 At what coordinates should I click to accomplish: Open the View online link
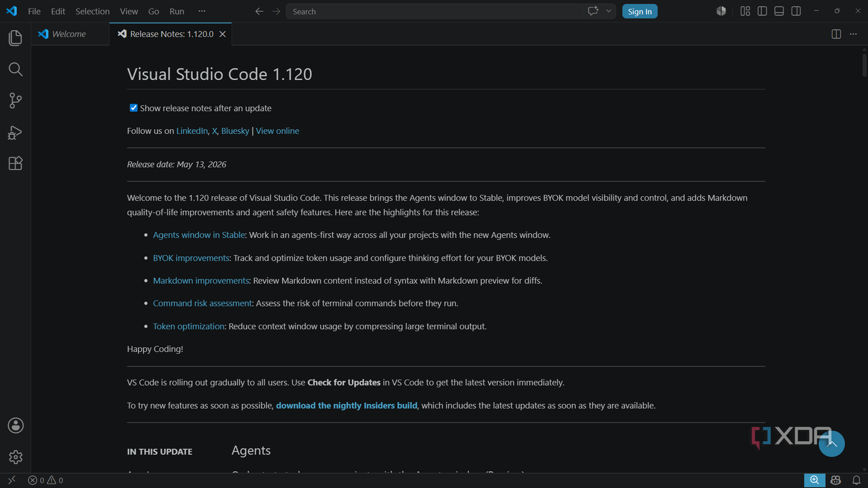[x=277, y=131]
